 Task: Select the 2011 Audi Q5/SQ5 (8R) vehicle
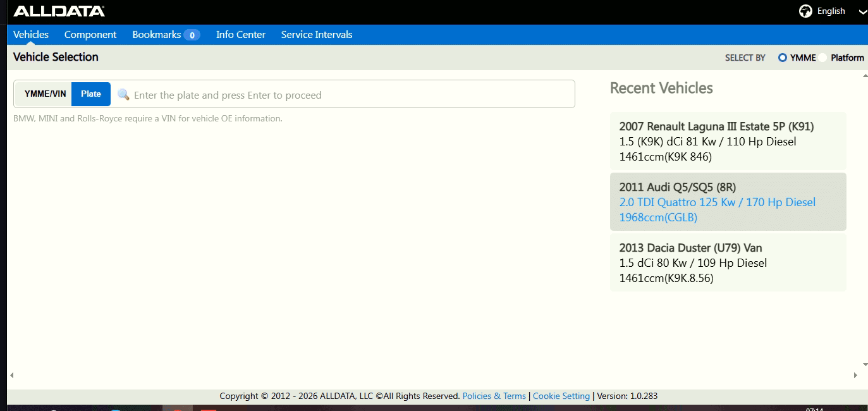(728, 202)
